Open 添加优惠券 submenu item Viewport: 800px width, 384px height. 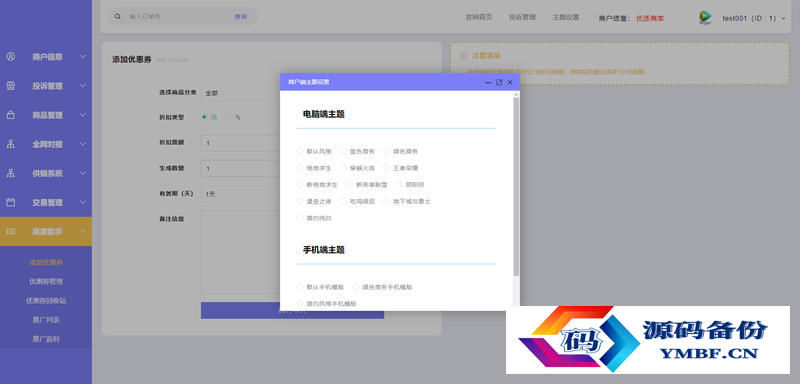coord(46,262)
